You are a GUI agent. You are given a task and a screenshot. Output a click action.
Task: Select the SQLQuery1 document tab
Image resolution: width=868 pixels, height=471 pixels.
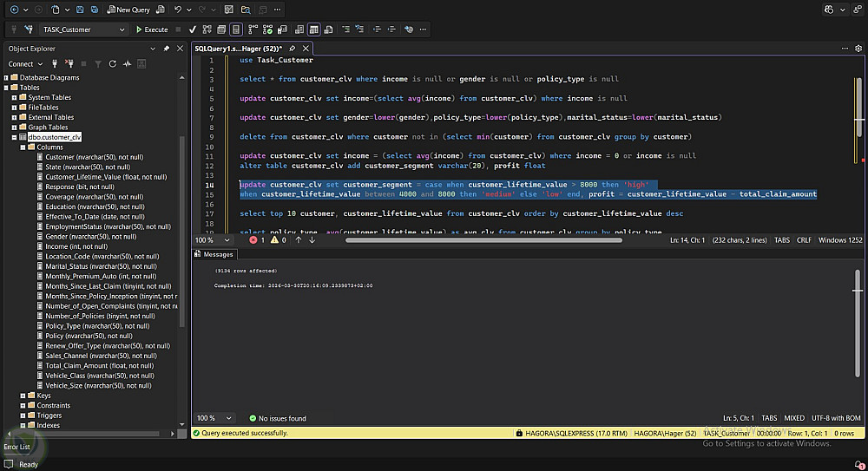[238, 49]
